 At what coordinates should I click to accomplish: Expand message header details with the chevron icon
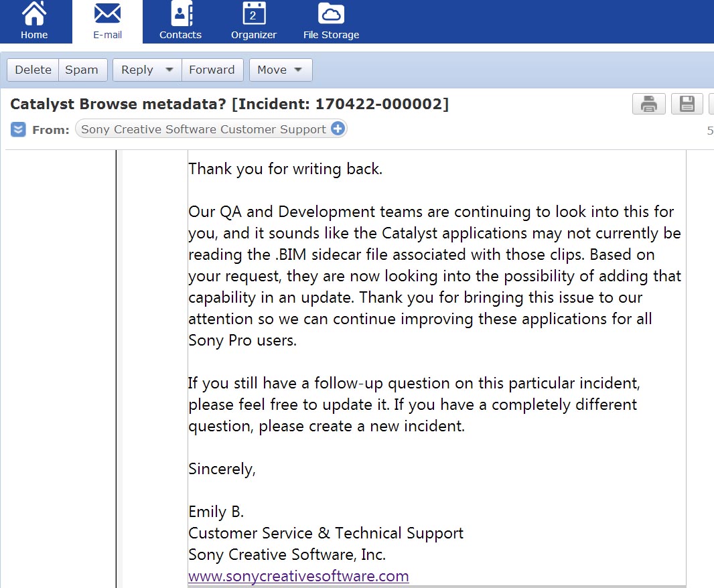[x=18, y=129]
